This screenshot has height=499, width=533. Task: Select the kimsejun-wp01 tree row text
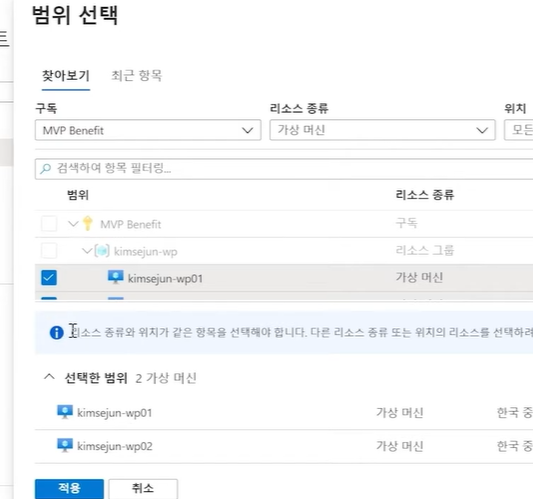tap(165, 279)
